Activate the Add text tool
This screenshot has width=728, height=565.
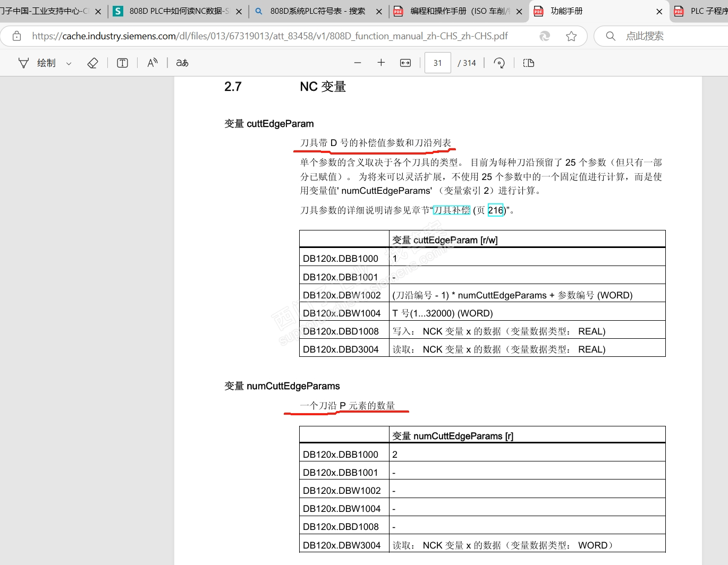[122, 63]
